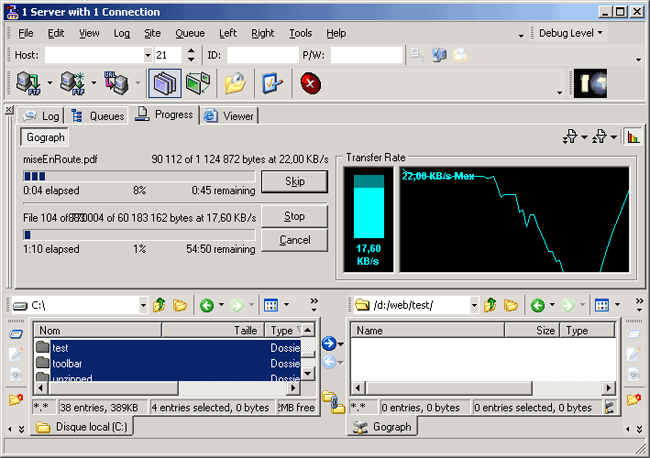Switch to the Viewer tab
Screen dimensions: 650x458
click(229, 116)
